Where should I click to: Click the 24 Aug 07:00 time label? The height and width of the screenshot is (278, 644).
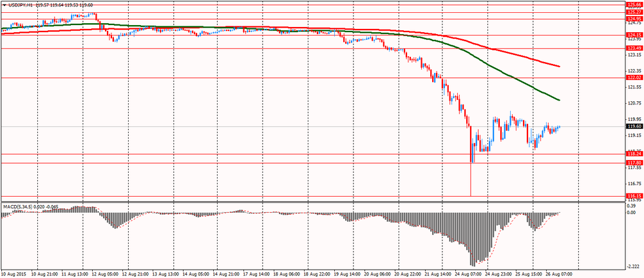point(468,273)
